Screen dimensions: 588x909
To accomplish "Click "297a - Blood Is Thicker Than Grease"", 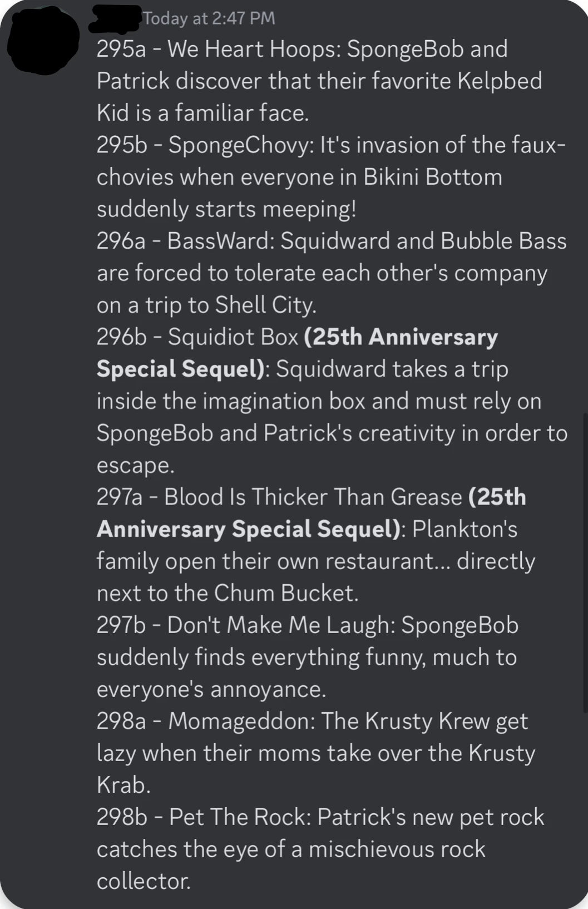I will click(x=279, y=497).
